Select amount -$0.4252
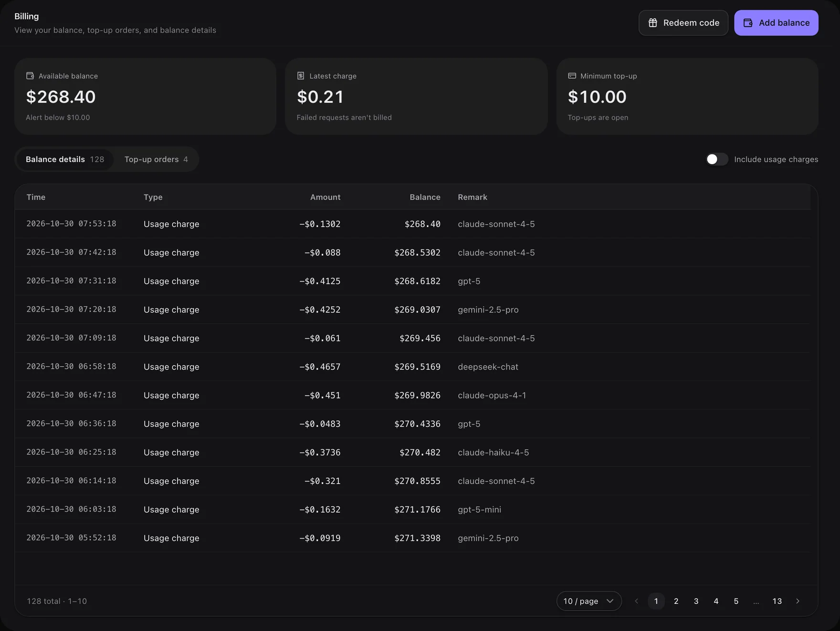 coord(320,310)
